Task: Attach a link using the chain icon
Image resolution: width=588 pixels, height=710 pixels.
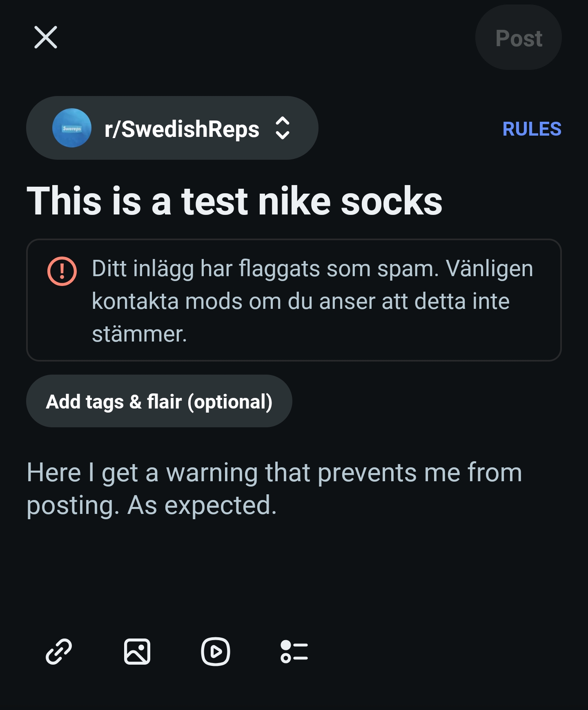Action: [59, 652]
